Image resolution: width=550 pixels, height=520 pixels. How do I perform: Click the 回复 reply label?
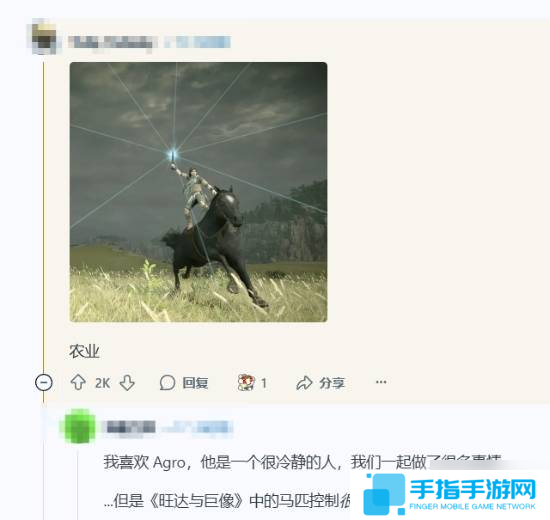coord(195,383)
